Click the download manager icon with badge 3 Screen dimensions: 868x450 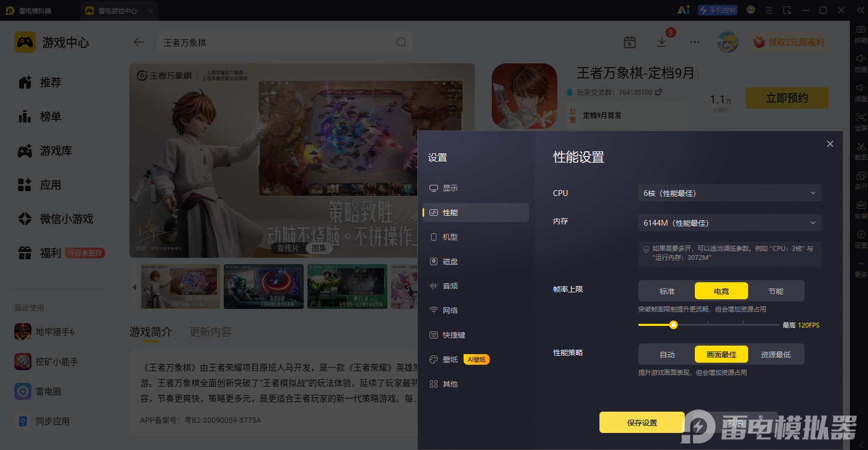pyautogui.click(x=662, y=42)
